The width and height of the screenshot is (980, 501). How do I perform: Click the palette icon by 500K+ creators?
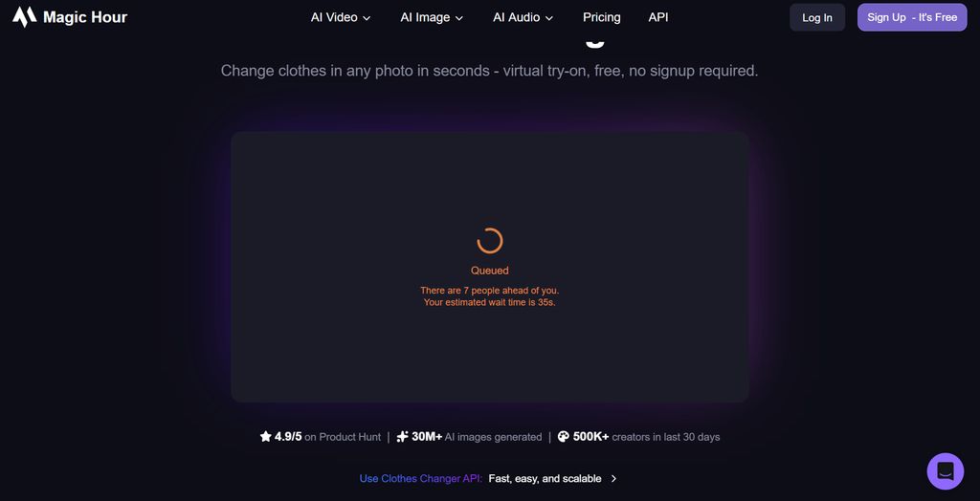563,437
